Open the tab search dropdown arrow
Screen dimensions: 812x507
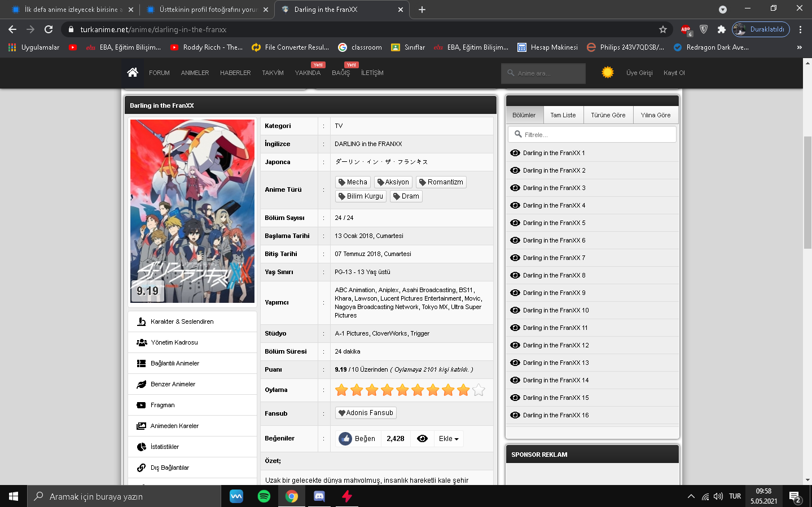(x=723, y=10)
